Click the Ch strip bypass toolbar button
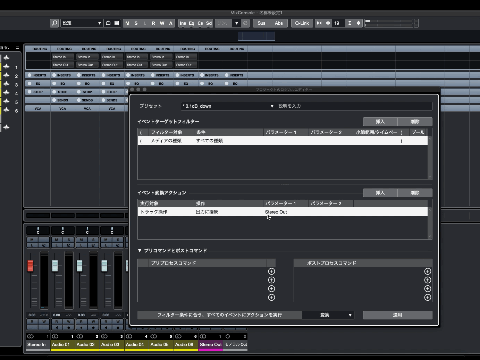 (200, 23)
